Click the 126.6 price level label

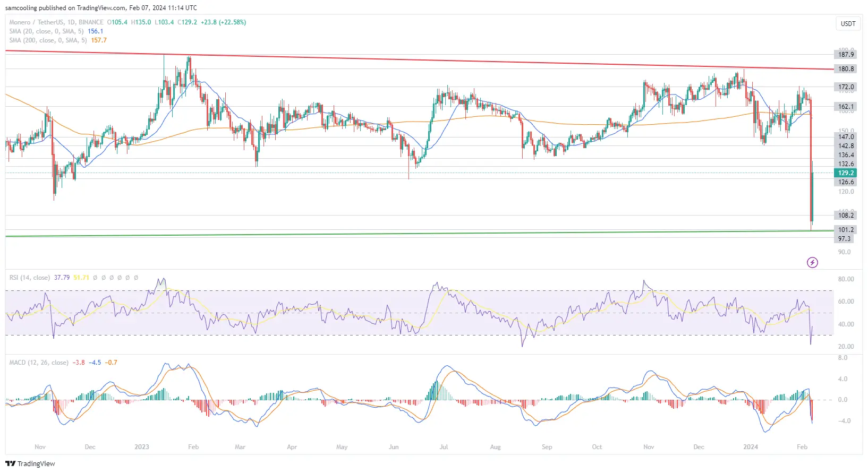click(846, 182)
